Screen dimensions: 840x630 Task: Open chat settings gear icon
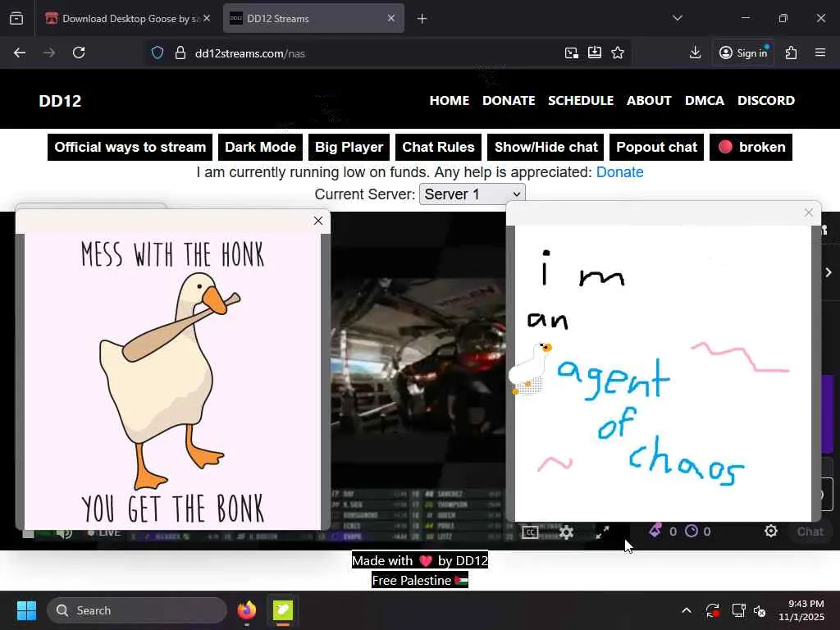[771, 531]
